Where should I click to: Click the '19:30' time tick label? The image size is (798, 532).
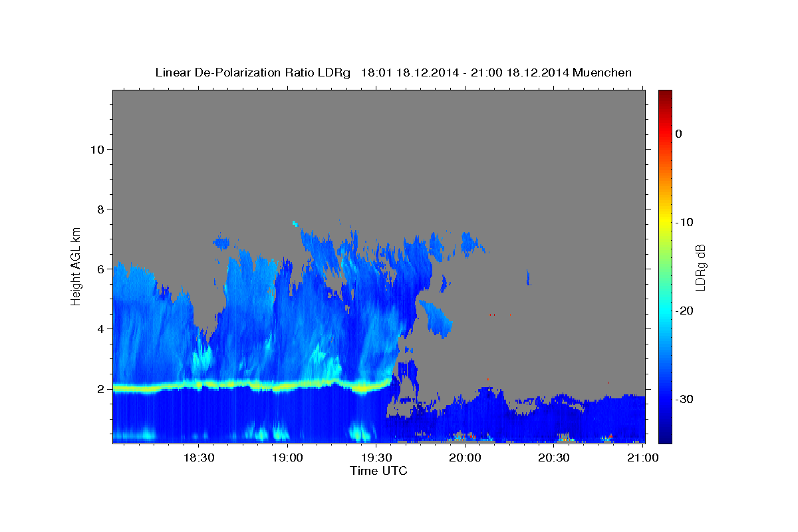(x=376, y=458)
